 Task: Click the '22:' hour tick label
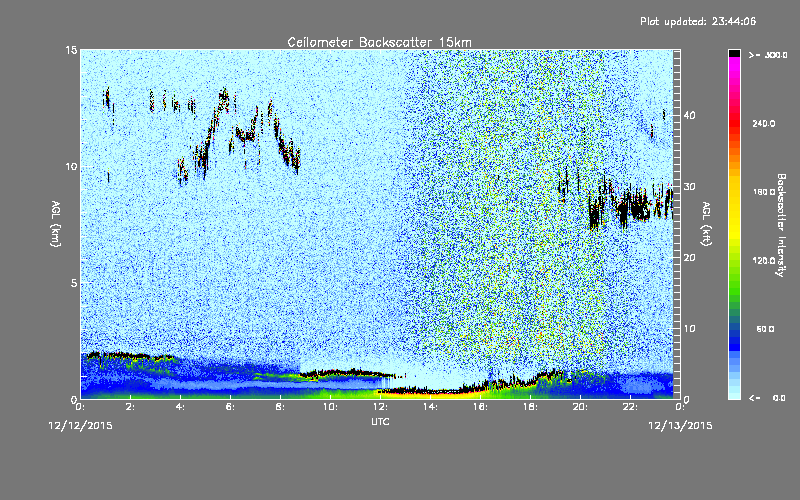(x=631, y=407)
